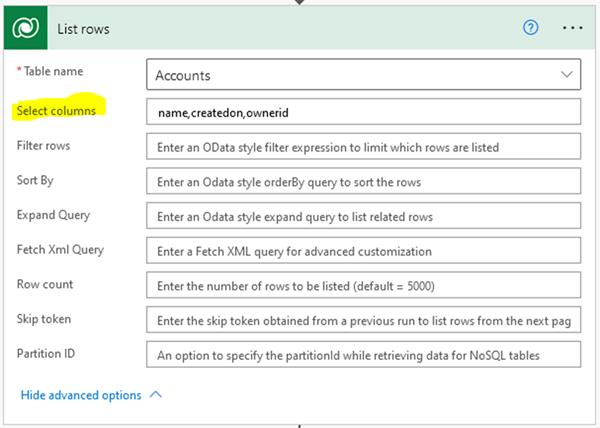Image resolution: width=600 pixels, height=428 pixels.
Task: Click the Skip token label text
Action: tap(46, 318)
